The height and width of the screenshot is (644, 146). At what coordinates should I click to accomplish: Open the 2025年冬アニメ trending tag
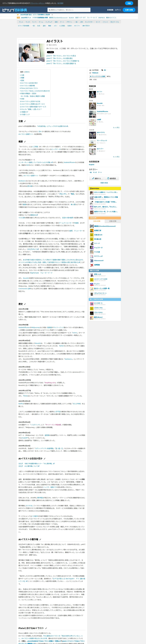tap(26, 18)
